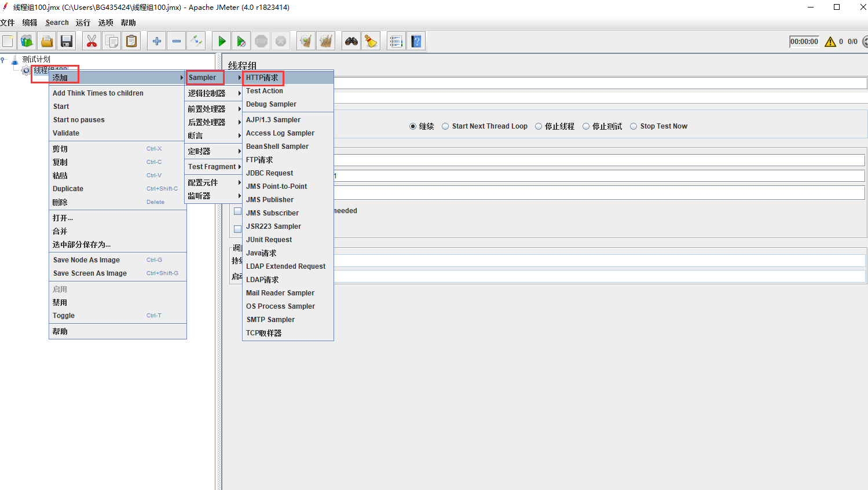Reset search with brush icon

point(371,41)
